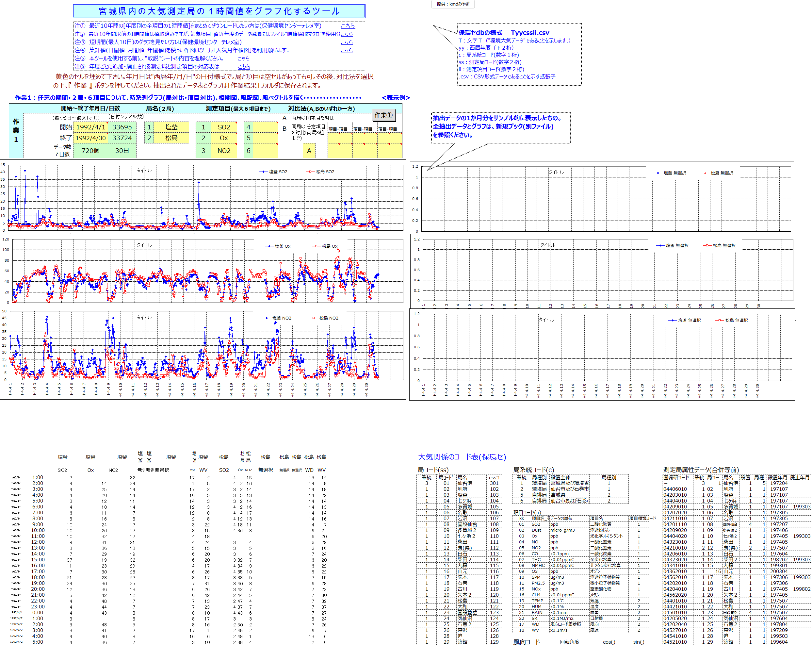Select the empty measurement item 5 cell

(x=266, y=138)
